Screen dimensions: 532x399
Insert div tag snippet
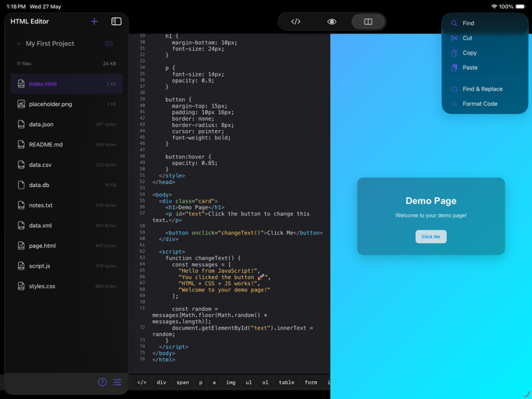161,383
